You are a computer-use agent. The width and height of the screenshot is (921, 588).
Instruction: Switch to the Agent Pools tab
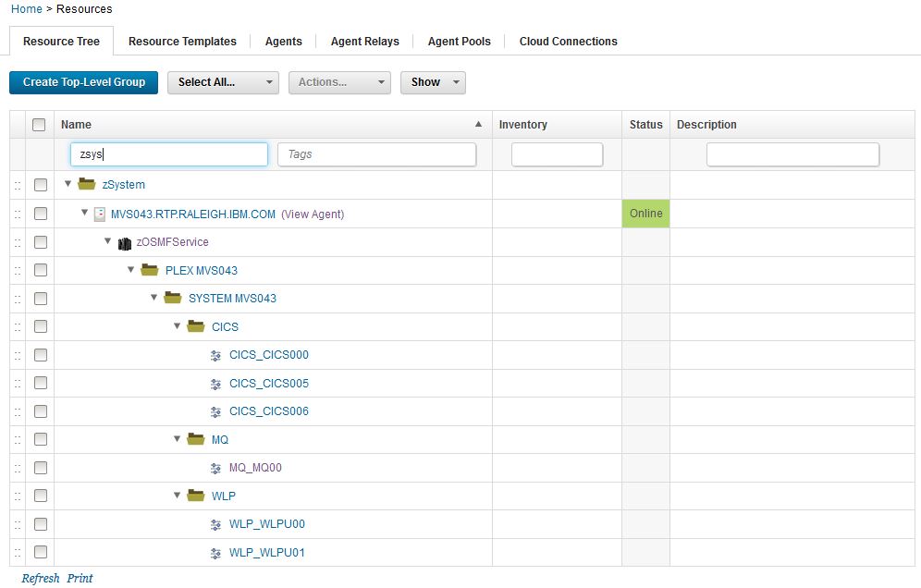(459, 42)
